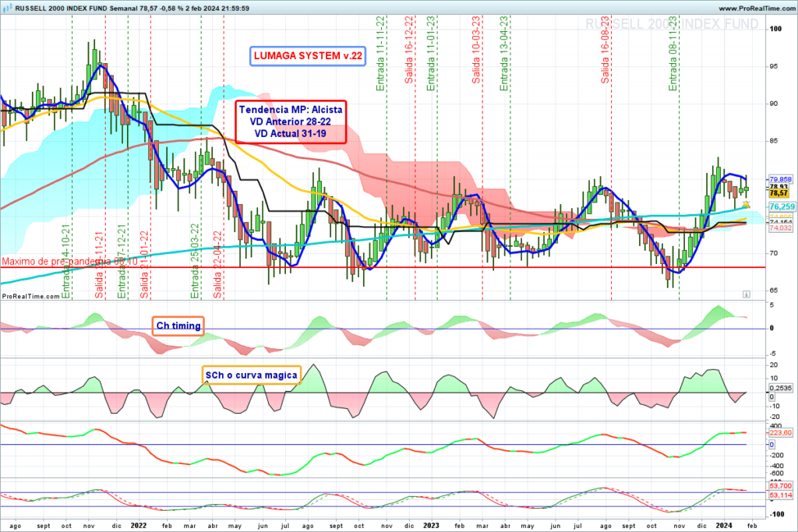Click the 79,858 blue price label
This screenshot has height=532, width=798.
(781, 179)
